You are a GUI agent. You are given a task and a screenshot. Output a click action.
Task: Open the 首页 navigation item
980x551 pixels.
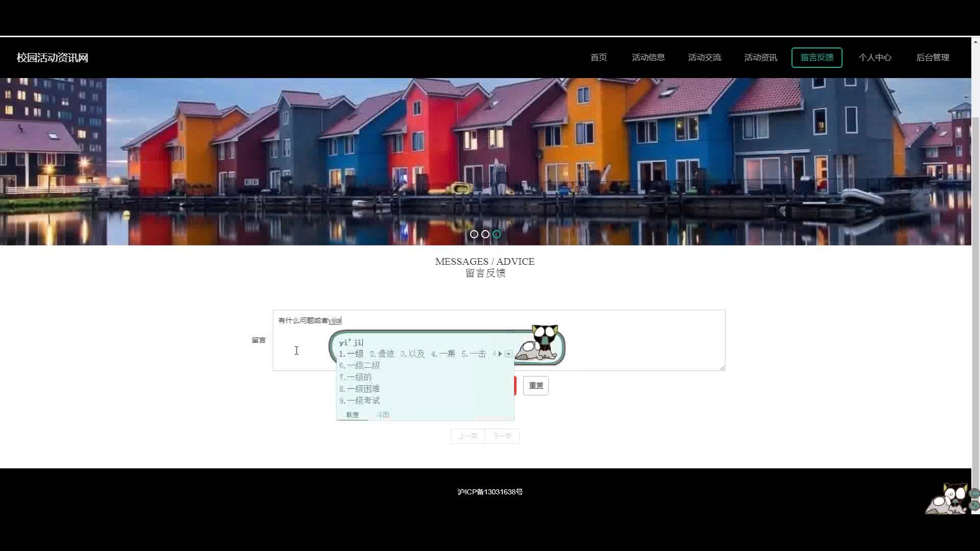pos(599,58)
